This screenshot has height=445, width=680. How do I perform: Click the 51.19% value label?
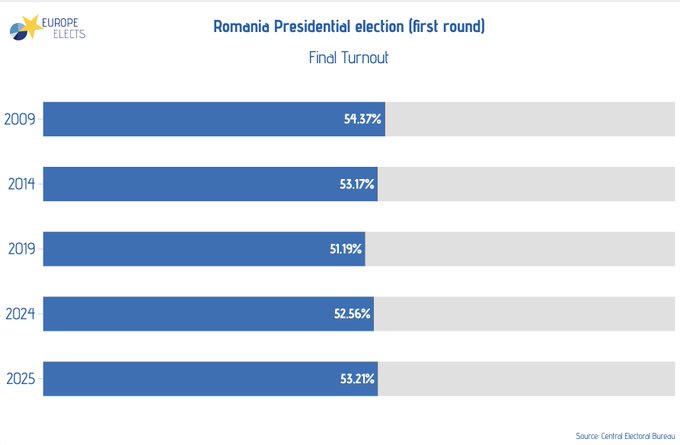346,249
